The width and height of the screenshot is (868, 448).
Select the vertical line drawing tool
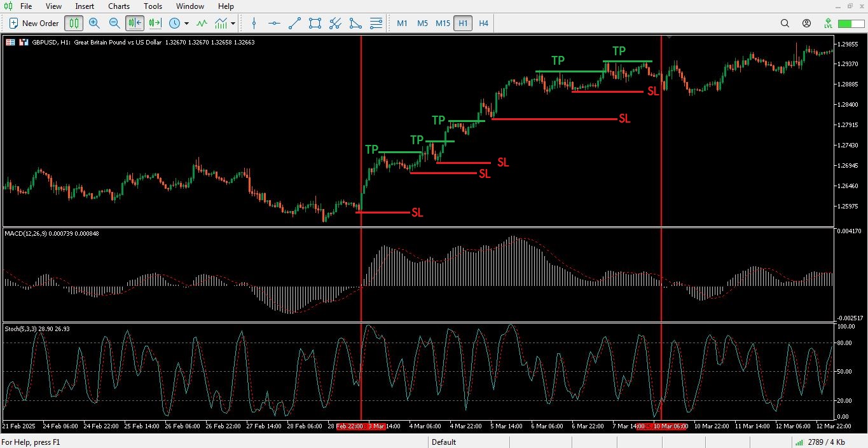254,24
